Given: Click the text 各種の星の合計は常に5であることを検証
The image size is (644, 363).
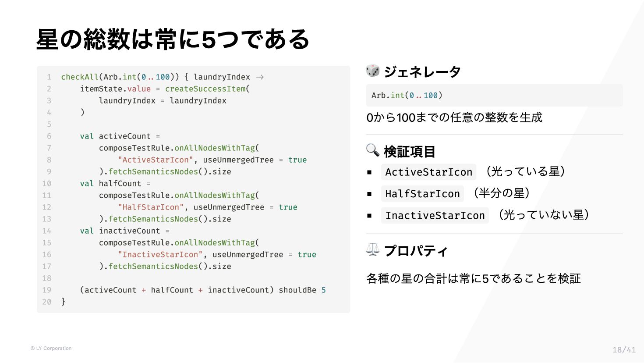Looking at the screenshot, I should (x=474, y=278).
